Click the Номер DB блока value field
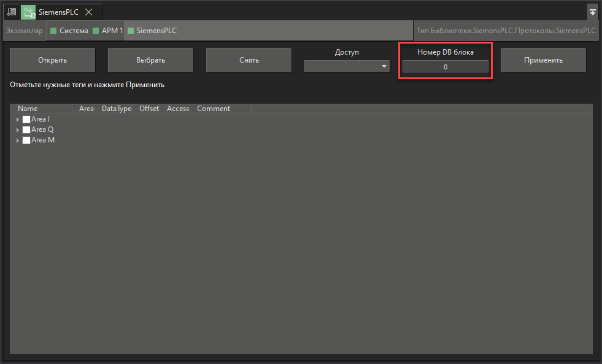Viewport: 602px width, 364px height. pyautogui.click(x=445, y=66)
